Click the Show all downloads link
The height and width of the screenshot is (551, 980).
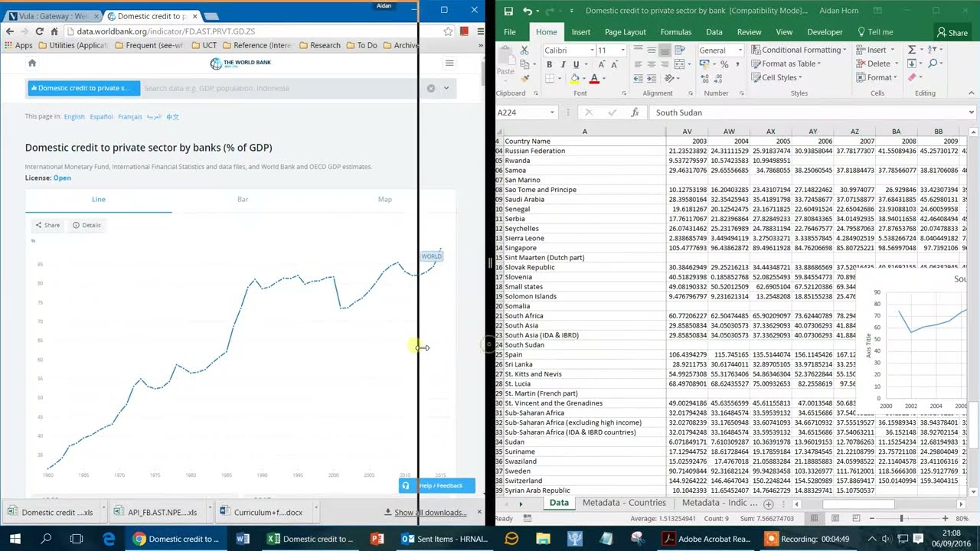(430, 513)
